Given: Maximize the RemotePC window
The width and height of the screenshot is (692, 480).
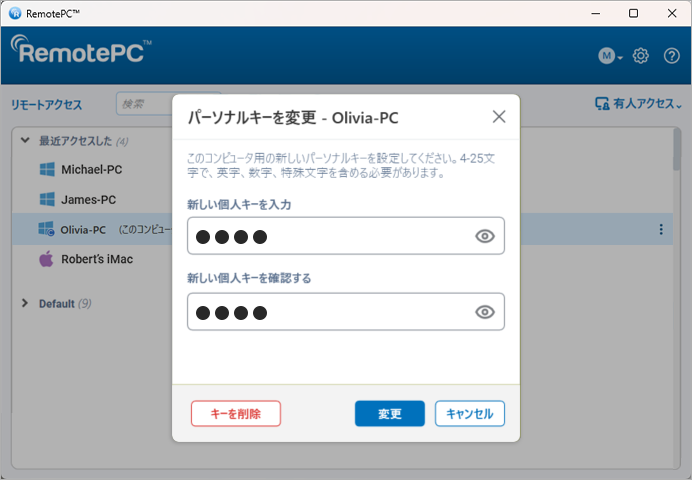Looking at the screenshot, I should click(633, 14).
